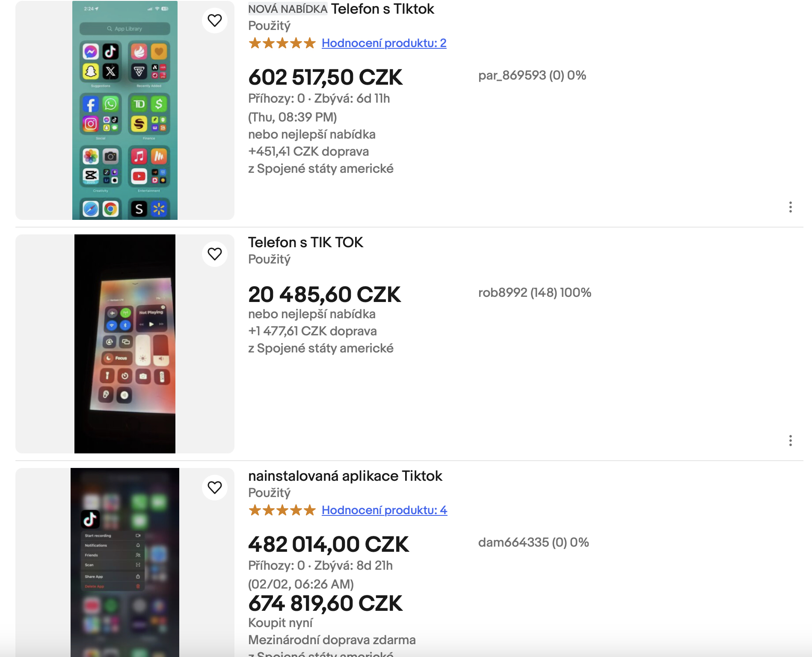Viewport: 812px width, 657px height.
Task: Open control-center phone photo thumbnail
Action: click(x=124, y=343)
